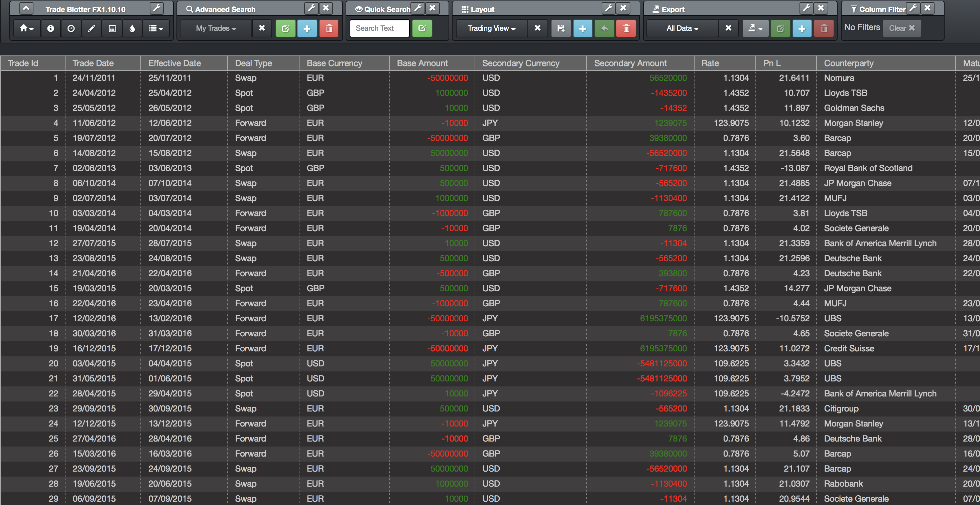Expand the My Trades dropdown
This screenshot has width=980, height=505.
point(216,28)
